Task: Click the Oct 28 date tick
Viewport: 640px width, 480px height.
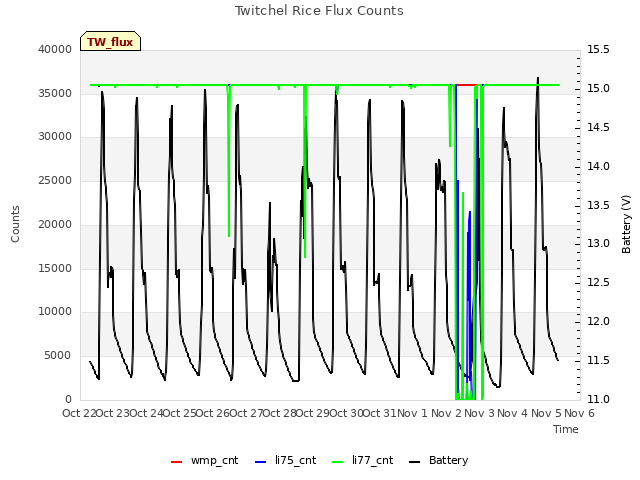Action: [x=280, y=413]
